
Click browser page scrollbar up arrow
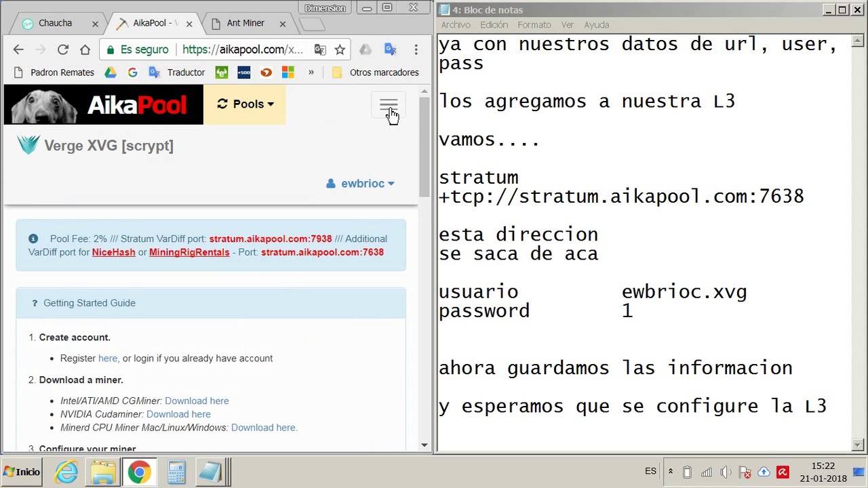click(425, 91)
